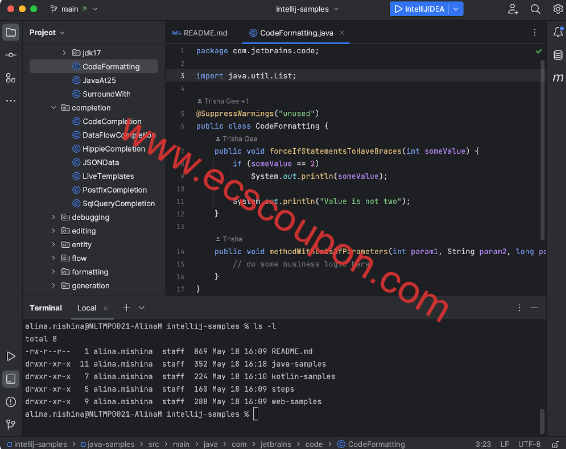The width and height of the screenshot is (566, 449).
Task: Click jetbrains breadcrumb in status bar
Action: (276, 444)
